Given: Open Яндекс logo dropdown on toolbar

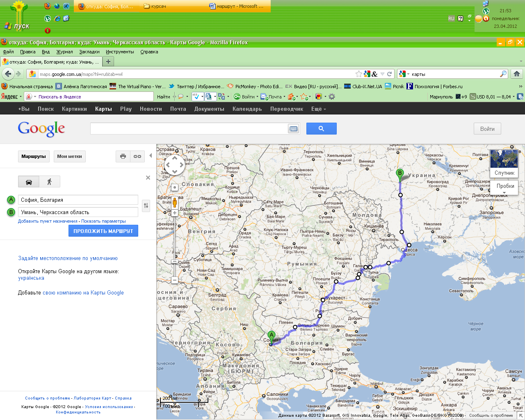Looking at the screenshot, I should click(11, 97).
